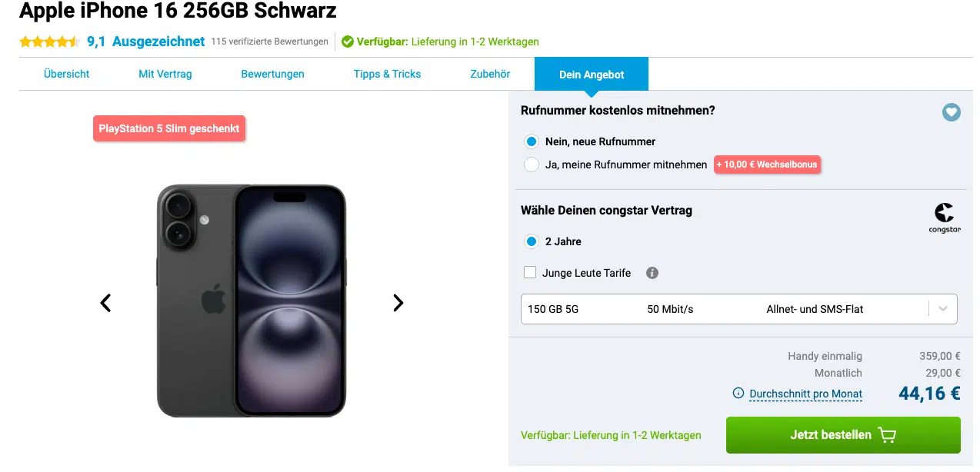Expand tariff list via chevron arrow
Screen dimensions: 980x472
click(943, 309)
